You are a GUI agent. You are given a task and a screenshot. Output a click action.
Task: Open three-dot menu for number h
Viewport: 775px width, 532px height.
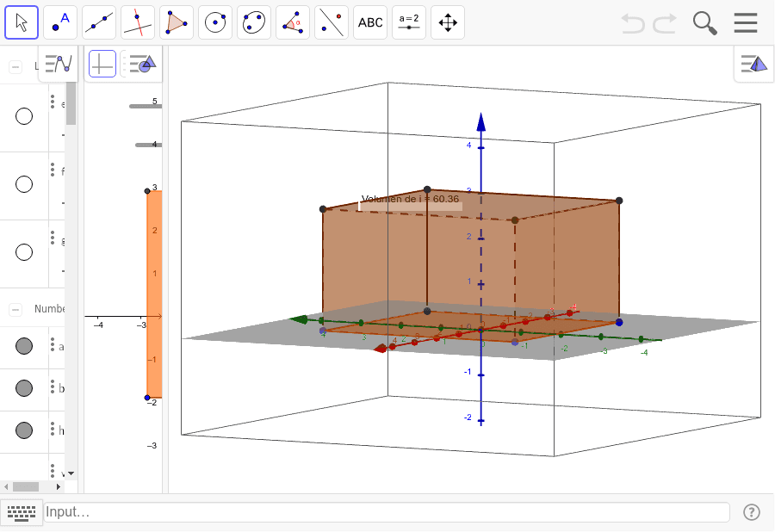pos(53,429)
